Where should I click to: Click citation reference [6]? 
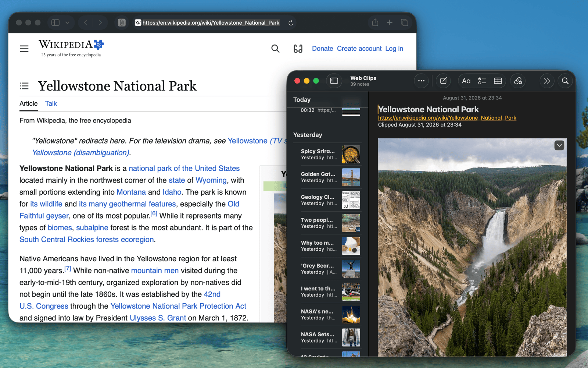click(154, 213)
